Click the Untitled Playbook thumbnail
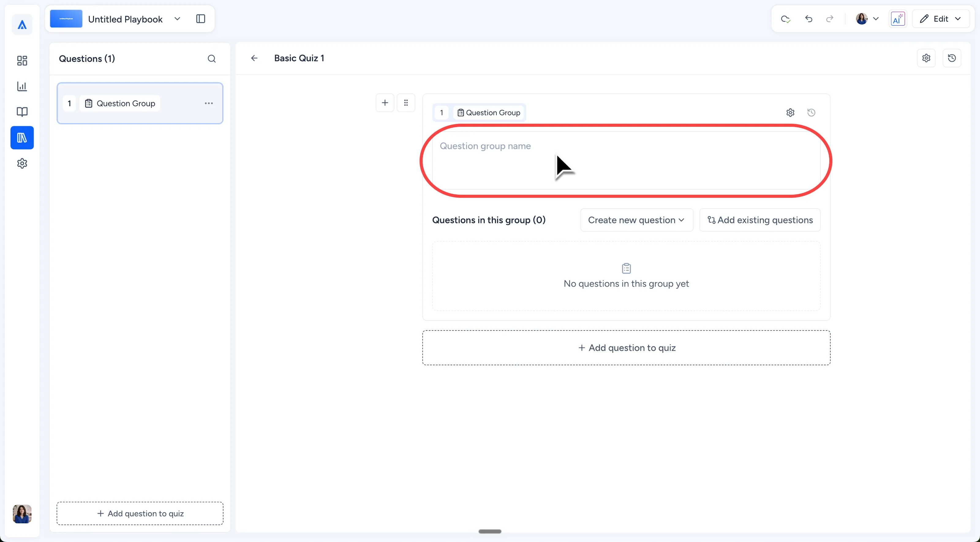This screenshot has height=542, width=980. point(66,19)
